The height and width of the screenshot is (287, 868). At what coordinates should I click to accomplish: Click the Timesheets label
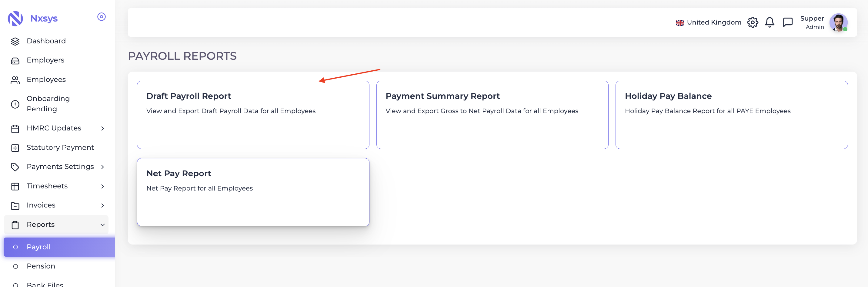coord(47,186)
